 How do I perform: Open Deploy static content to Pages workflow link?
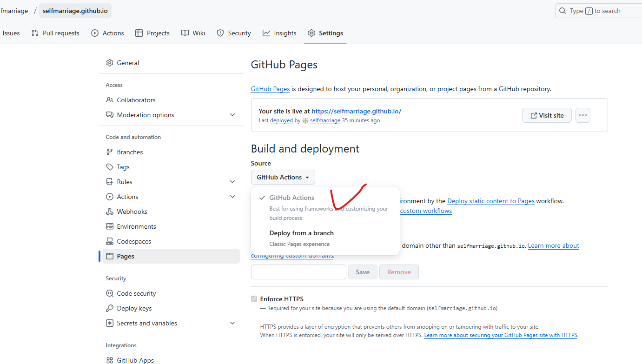point(491,201)
